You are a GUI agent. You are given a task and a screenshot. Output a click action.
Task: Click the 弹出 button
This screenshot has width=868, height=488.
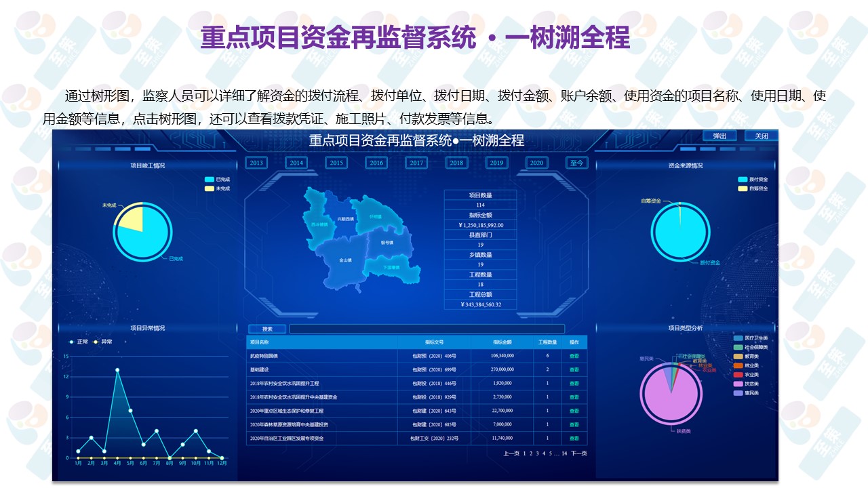click(719, 136)
